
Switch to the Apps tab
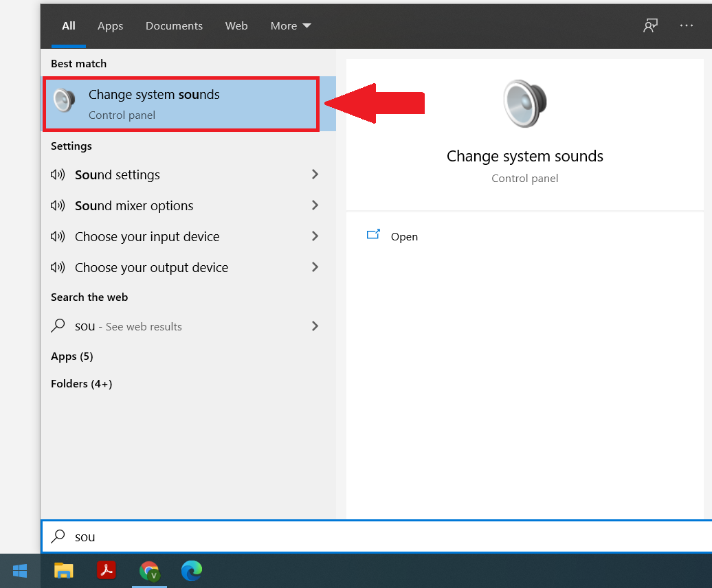pyautogui.click(x=111, y=26)
